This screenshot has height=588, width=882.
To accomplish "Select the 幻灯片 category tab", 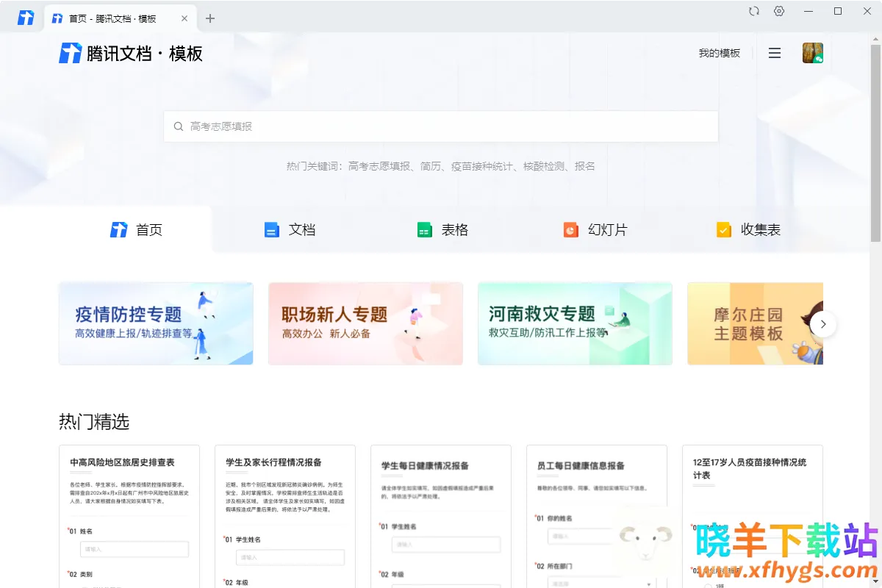I will pyautogui.click(x=595, y=230).
